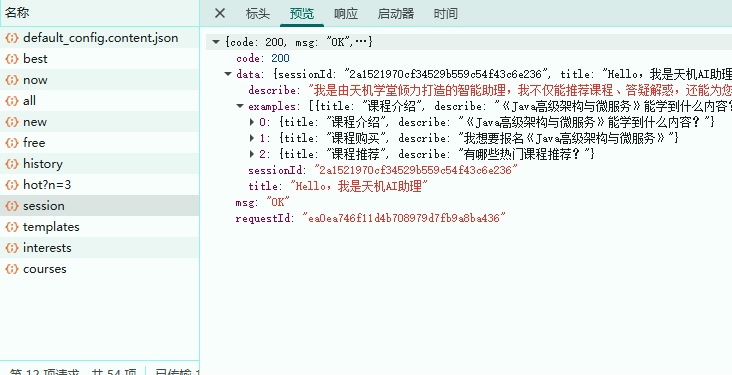Click JSON icon beside default_config.content.json

point(12,38)
